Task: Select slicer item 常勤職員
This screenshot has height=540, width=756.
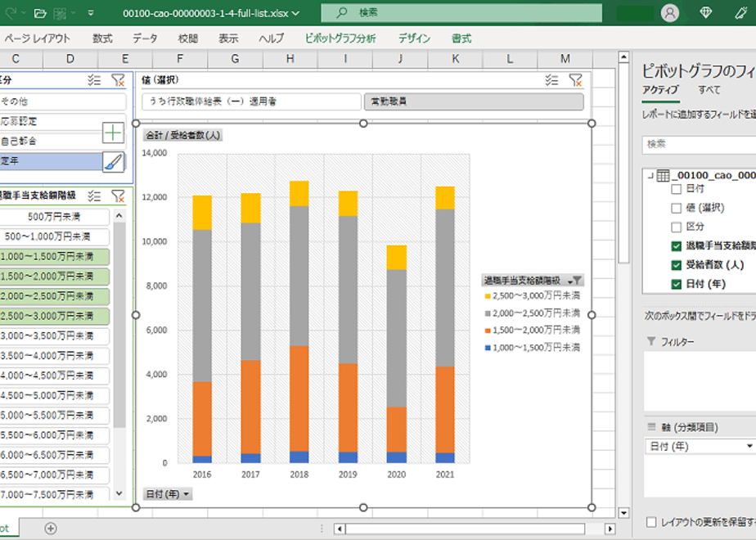Action: click(474, 101)
